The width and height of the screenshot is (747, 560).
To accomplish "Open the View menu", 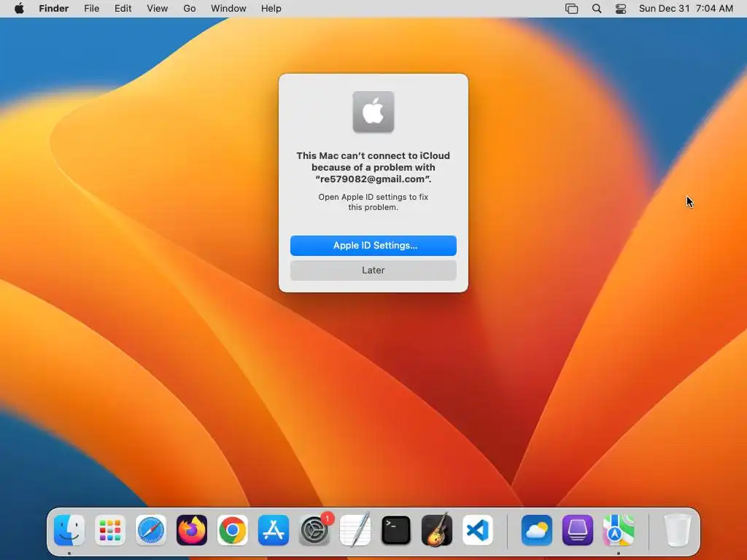I will point(158,9).
